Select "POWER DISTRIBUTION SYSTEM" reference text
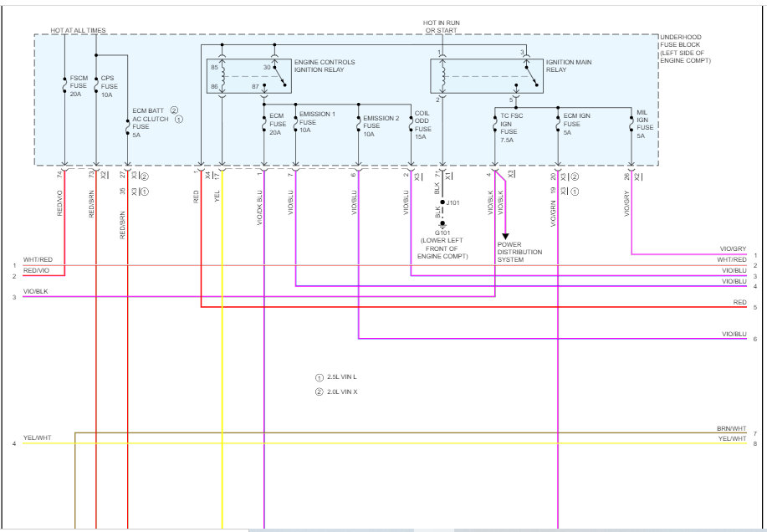Image resolution: width=767 pixels, height=532 pixels. (519, 252)
